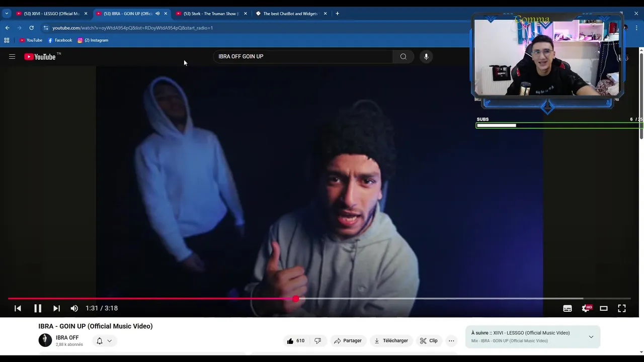
Task: Mute the video volume
Action: pyautogui.click(x=74, y=308)
